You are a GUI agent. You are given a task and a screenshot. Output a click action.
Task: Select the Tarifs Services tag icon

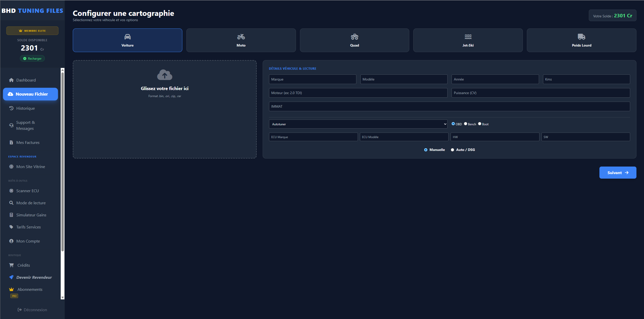[x=11, y=227]
